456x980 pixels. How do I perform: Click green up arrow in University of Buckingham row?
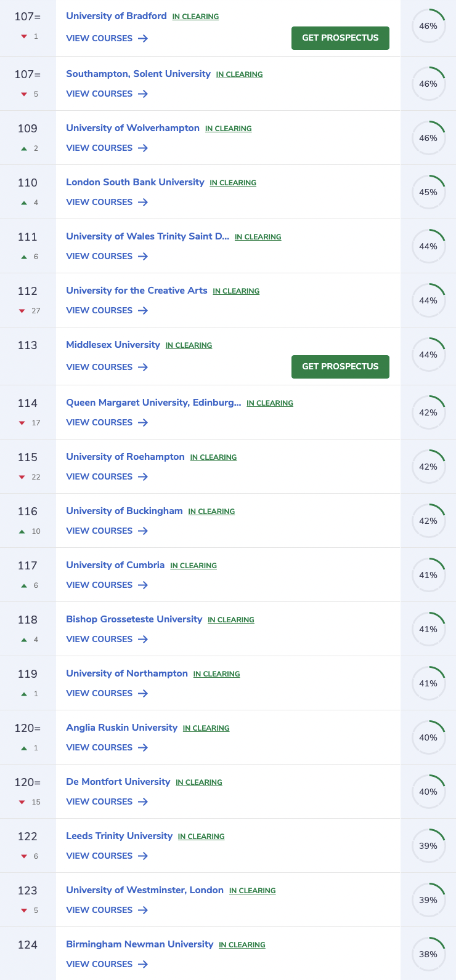(x=22, y=531)
